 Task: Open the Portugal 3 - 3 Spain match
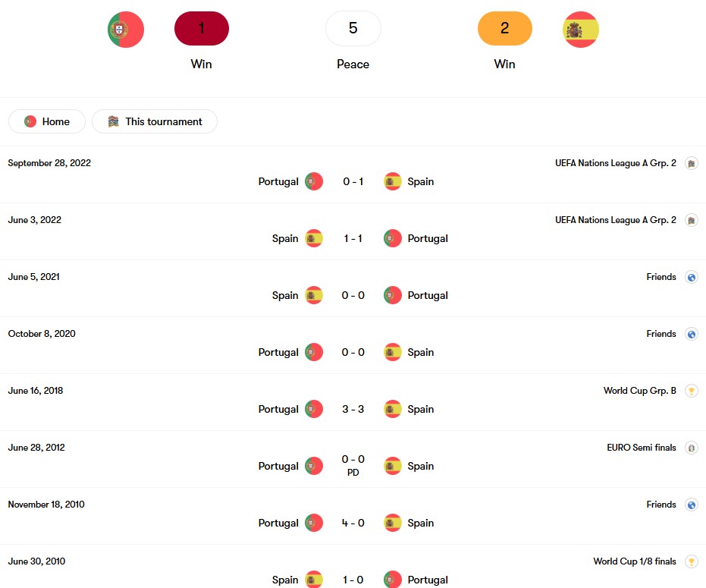353,402
